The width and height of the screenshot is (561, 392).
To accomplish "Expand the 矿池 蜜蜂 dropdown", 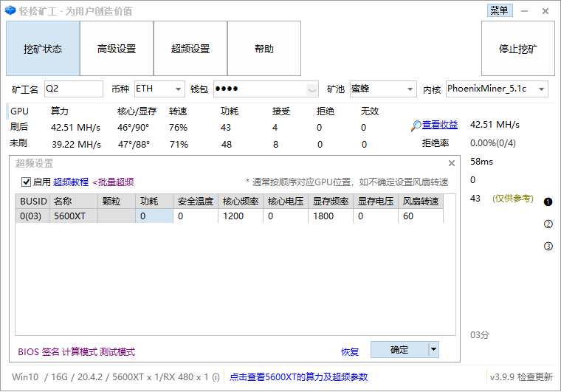I will pos(382,89).
